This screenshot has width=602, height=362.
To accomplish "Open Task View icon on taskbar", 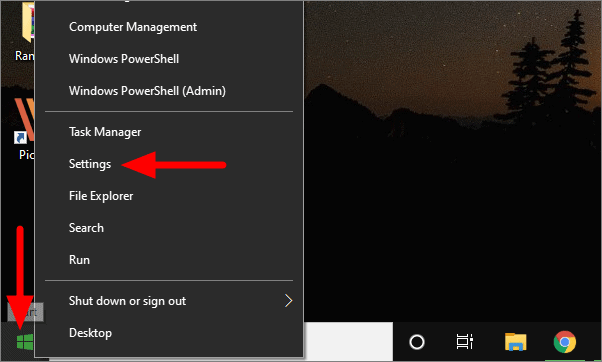I will pyautogui.click(x=465, y=342).
